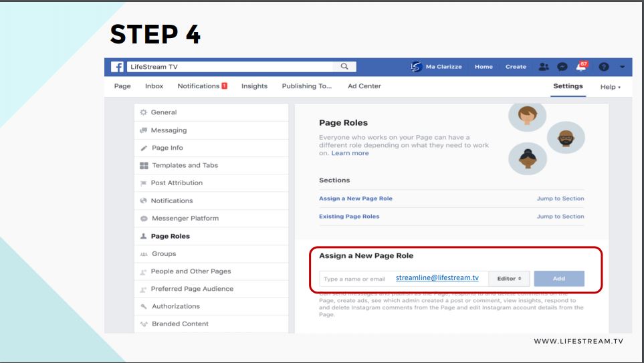Image resolution: width=644 pixels, height=363 pixels.
Task: Open Templates and Tabs settings
Action: tap(211, 166)
